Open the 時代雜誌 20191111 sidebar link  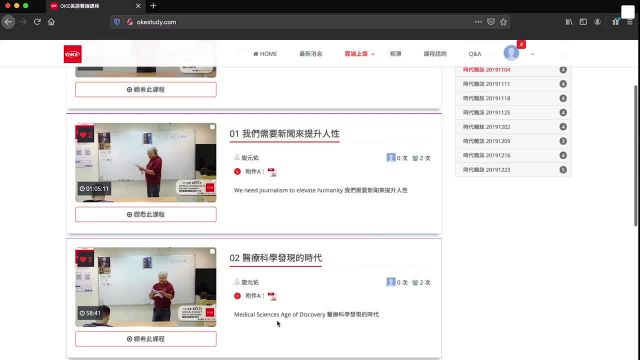pos(513,84)
